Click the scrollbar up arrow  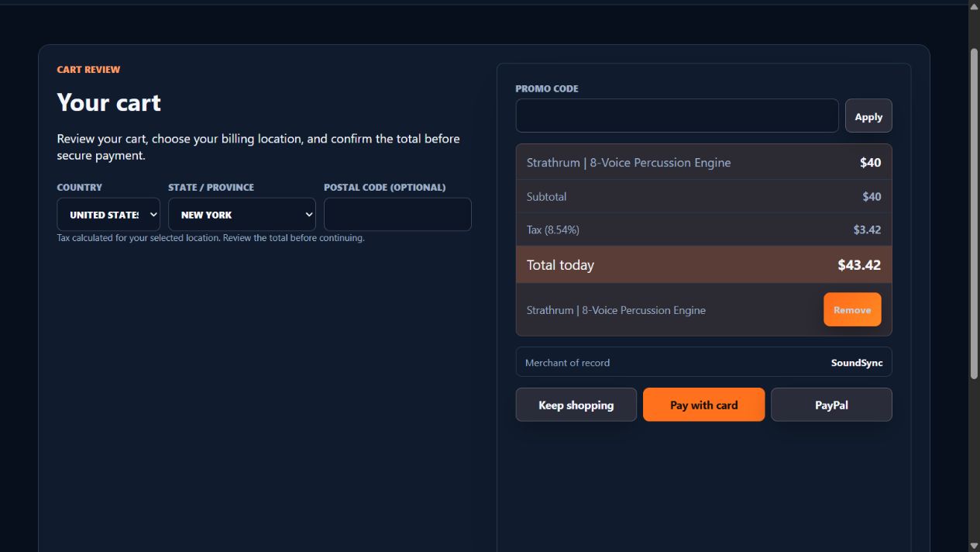974,5
